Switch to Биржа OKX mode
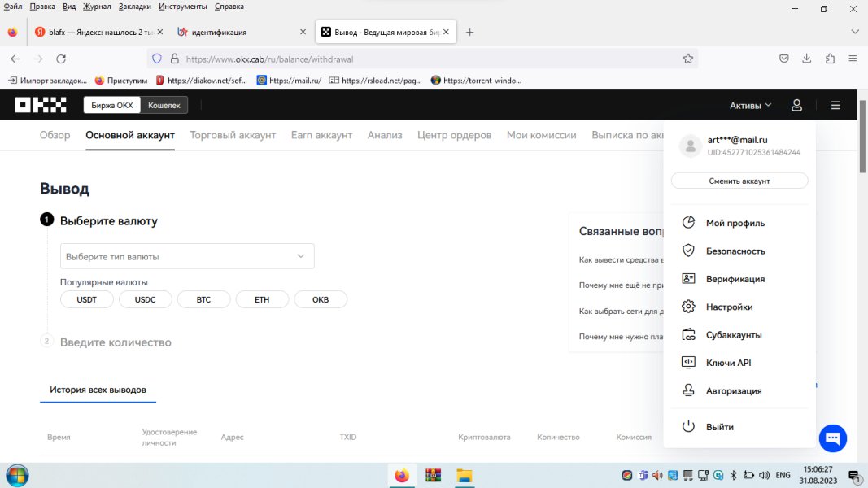Image resolution: width=868 pixels, height=488 pixels. click(x=111, y=105)
